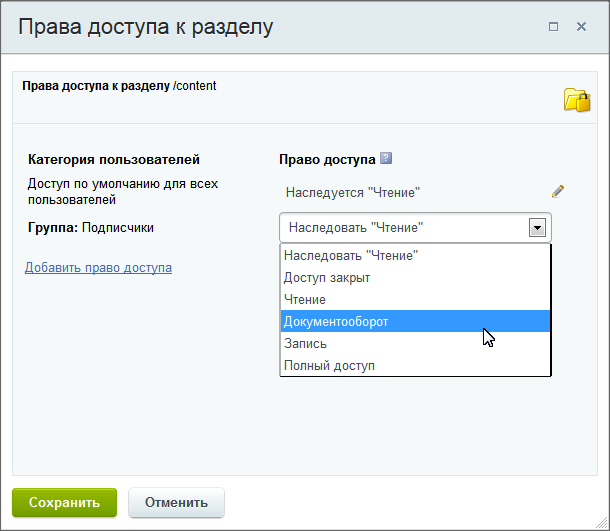Open the help question-mark icon beside Право доступа
The height and width of the screenshot is (531, 610).
(x=386, y=158)
